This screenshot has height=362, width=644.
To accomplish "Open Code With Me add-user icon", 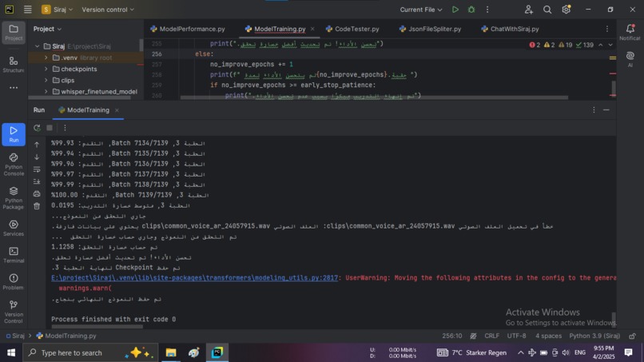I will tap(529, 10).
